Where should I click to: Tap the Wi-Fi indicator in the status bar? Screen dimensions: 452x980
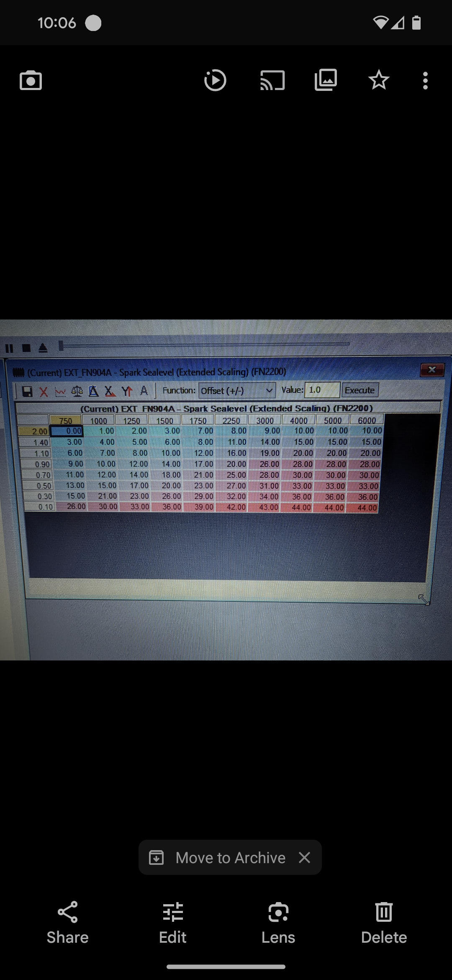(x=380, y=23)
